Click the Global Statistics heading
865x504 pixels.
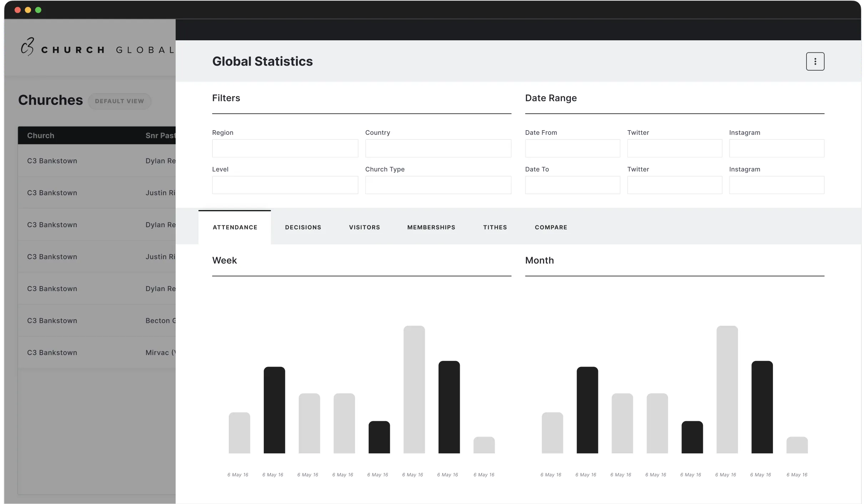(263, 61)
